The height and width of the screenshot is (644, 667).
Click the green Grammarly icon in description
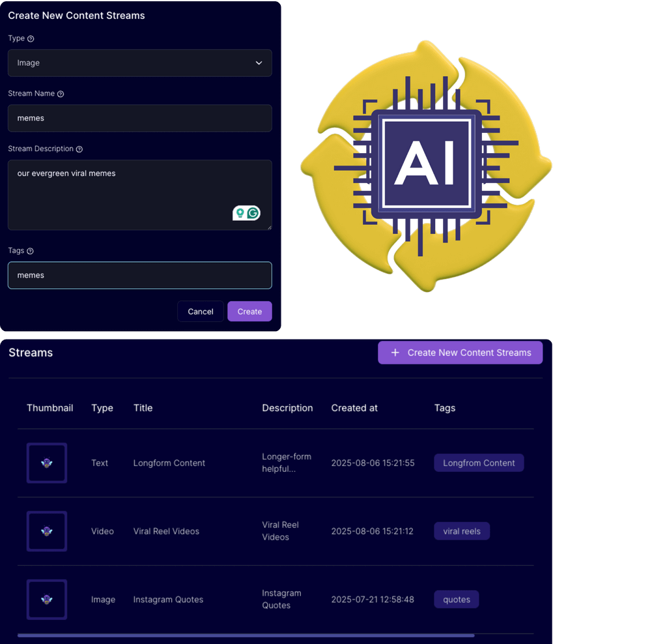[x=253, y=213]
